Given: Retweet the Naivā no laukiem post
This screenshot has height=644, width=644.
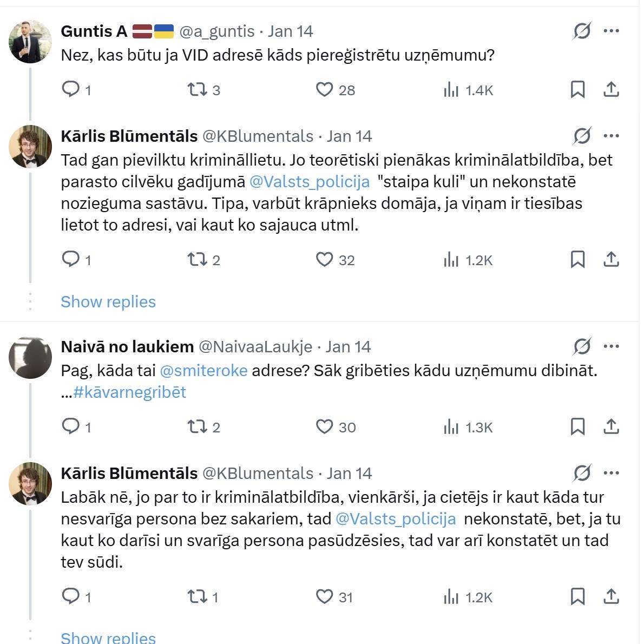Looking at the screenshot, I should [x=197, y=427].
